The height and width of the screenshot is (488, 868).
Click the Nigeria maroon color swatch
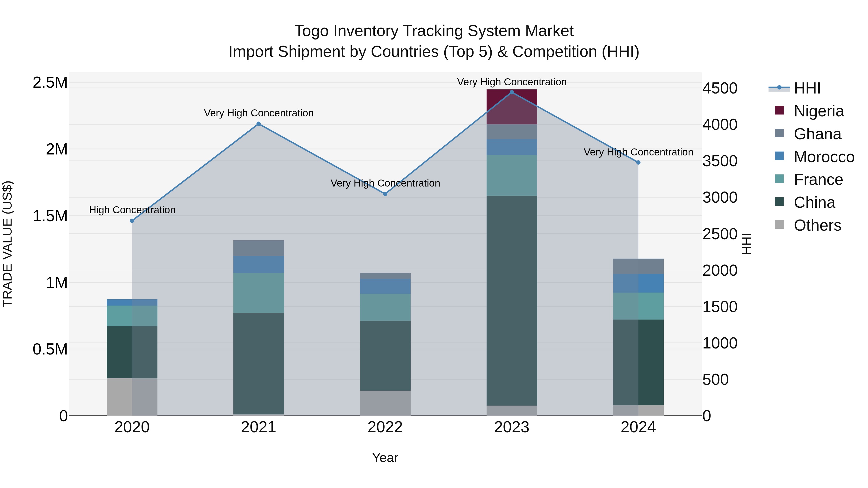pos(779,110)
